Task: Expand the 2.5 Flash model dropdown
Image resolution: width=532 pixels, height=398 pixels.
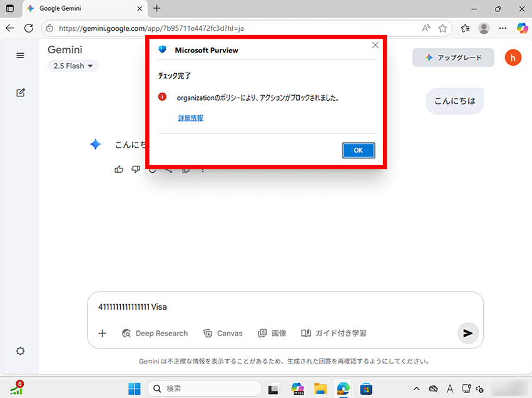Action: 73,66
